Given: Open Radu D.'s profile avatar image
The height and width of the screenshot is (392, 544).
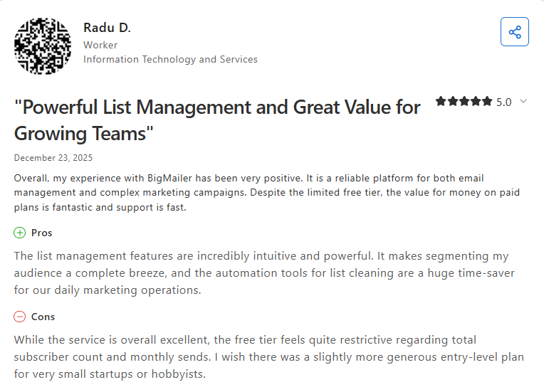Looking at the screenshot, I should pos(43,46).
